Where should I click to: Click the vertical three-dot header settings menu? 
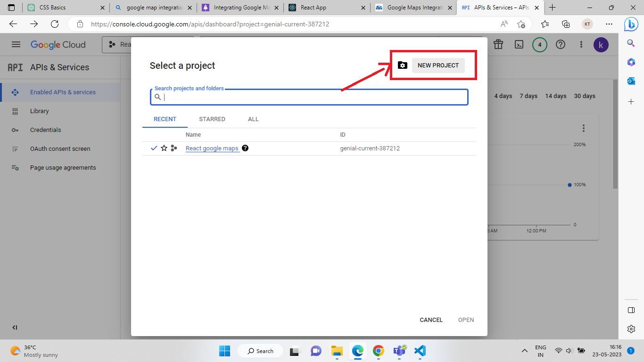[x=581, y=45]
